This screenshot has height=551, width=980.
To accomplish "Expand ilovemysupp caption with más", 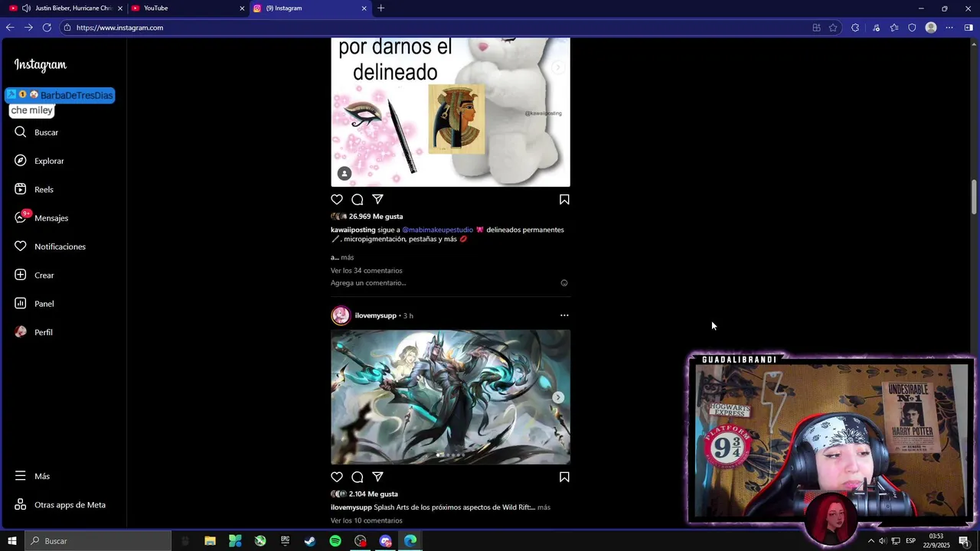I will [544, 507].
